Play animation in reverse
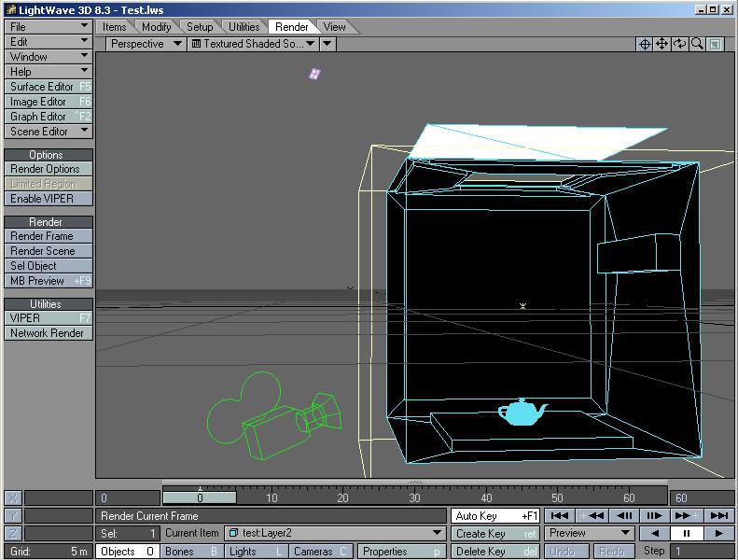 tap(654, 534)
